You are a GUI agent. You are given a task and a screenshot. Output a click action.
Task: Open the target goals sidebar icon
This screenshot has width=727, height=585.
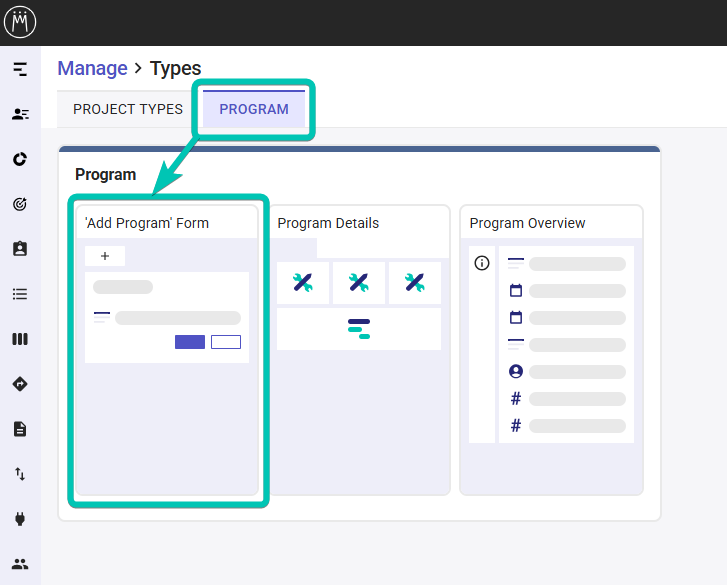click(20, 204)
